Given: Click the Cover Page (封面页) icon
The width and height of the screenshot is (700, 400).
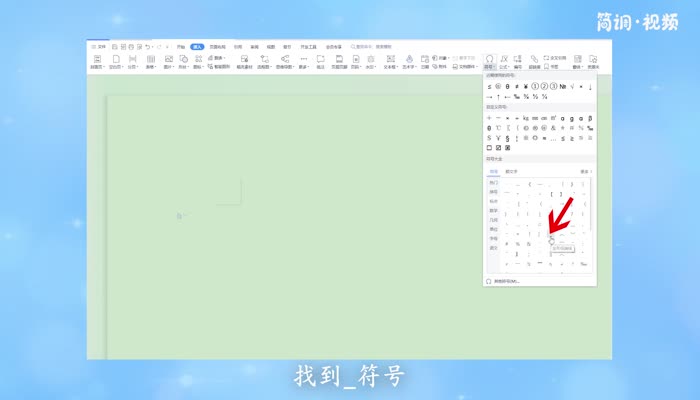Looking at the screenshot, I should coord(97,62).
